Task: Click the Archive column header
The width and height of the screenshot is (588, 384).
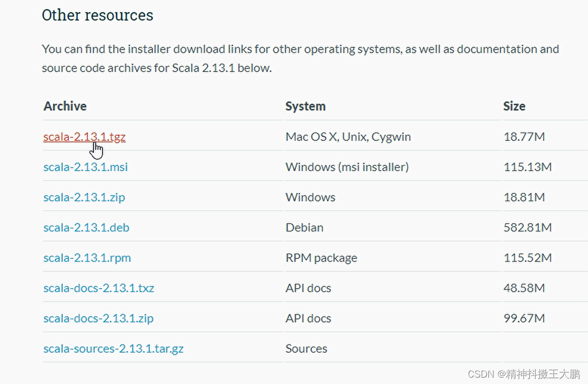Action: [x=65, y=106]
